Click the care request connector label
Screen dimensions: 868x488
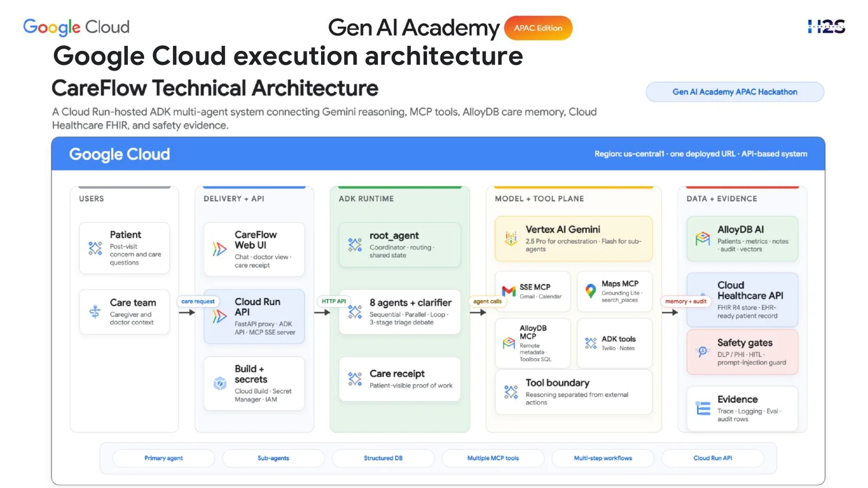[198, 301]
